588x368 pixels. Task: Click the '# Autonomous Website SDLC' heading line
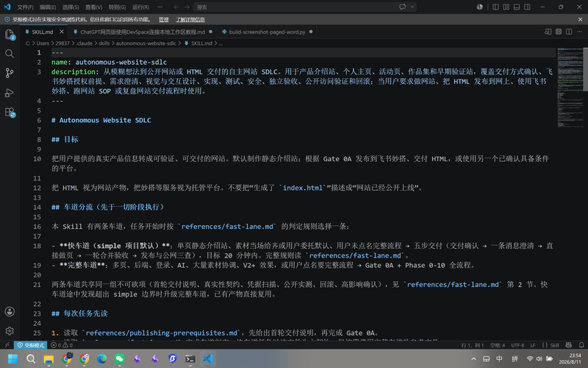tap(101, 120)
